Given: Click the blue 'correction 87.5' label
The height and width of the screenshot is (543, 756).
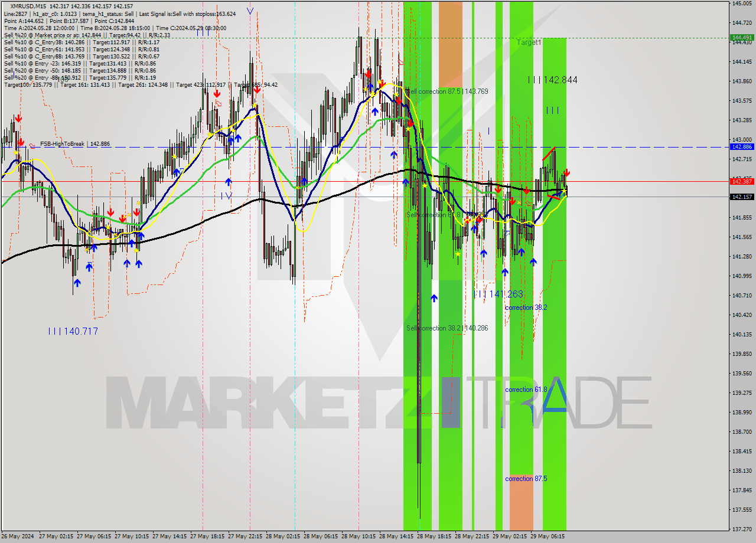Looking at the screenshot, I should [526, 479].
